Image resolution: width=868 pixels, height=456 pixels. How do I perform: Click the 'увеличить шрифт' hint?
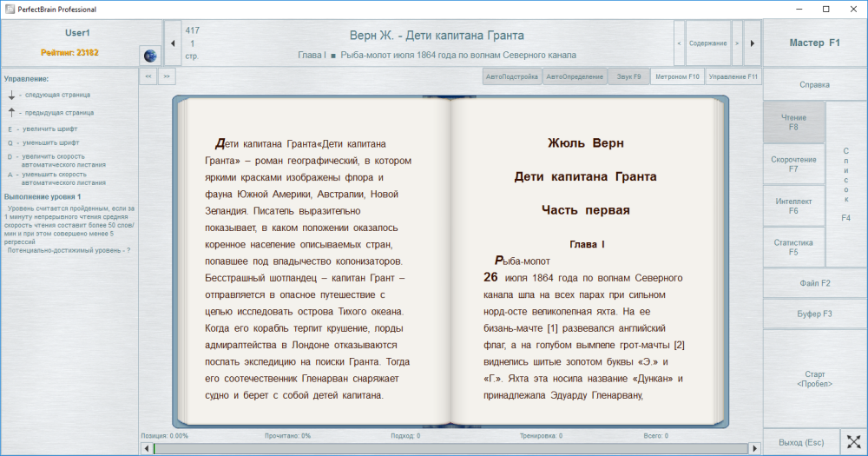[43, 129]
